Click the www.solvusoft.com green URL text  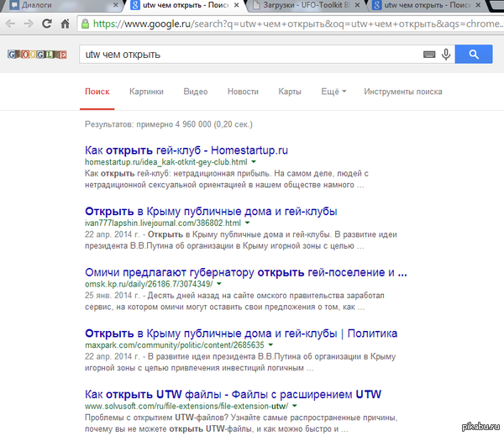click(186, 406)
